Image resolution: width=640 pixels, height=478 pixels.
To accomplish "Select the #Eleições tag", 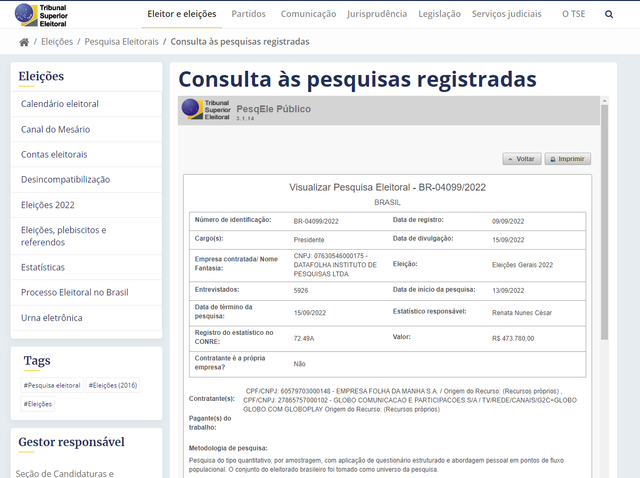I will [38, 404].
